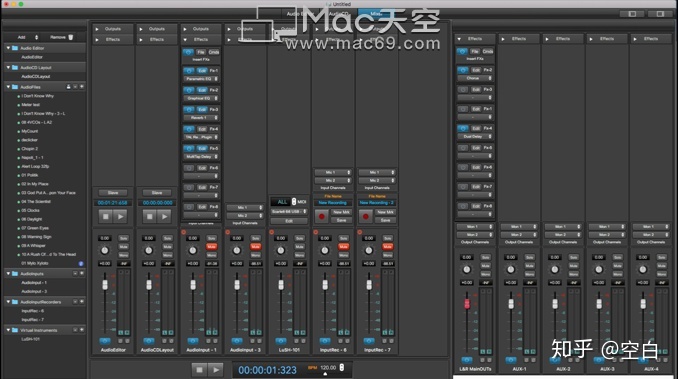Toggle Fx-2 Chorus power on L&R MainOUTs
The width and height of the screenshot is (678, 379).
pyautogui.click(x=463, y=70)
